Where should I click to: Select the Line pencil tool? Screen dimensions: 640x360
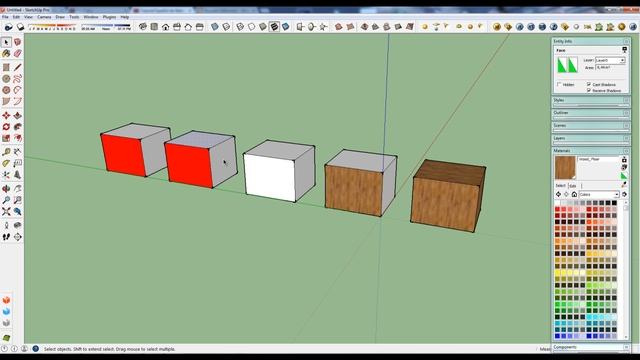pos(18,67)
